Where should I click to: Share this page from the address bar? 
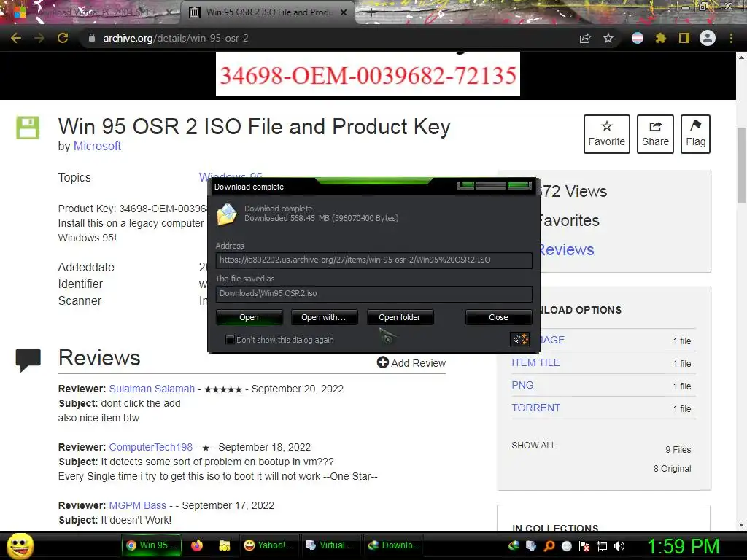[x=585, y=38]
